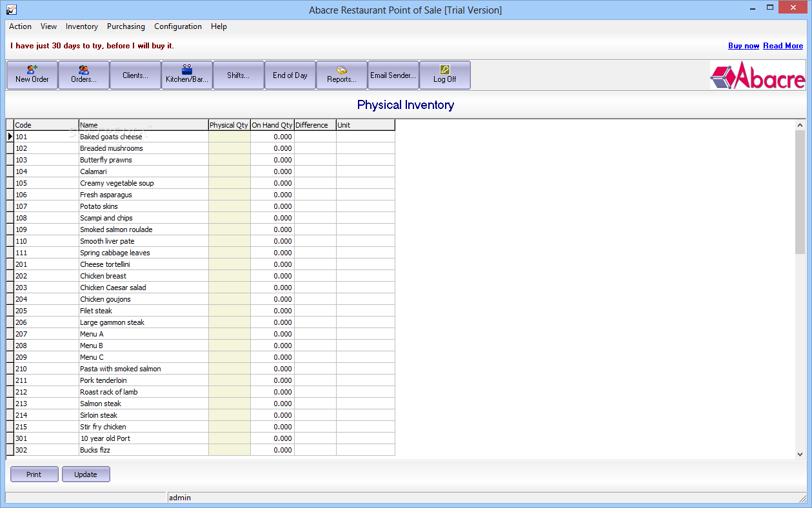Select the 'Stir fry chicken' cell
The width and height of the screenshot is (812, 508).
coord(144,427)
